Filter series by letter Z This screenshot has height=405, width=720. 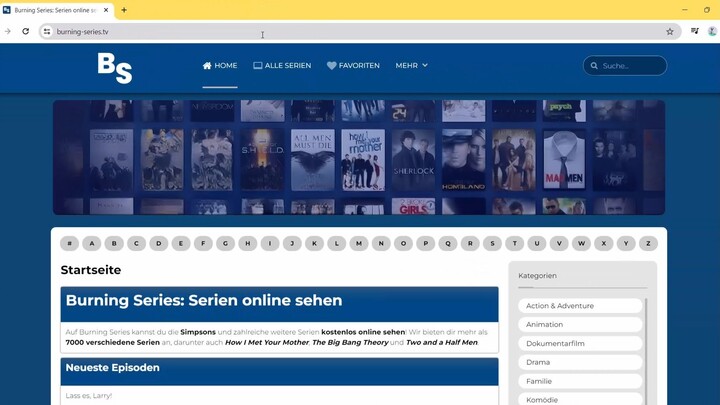(x=648, y=243)
